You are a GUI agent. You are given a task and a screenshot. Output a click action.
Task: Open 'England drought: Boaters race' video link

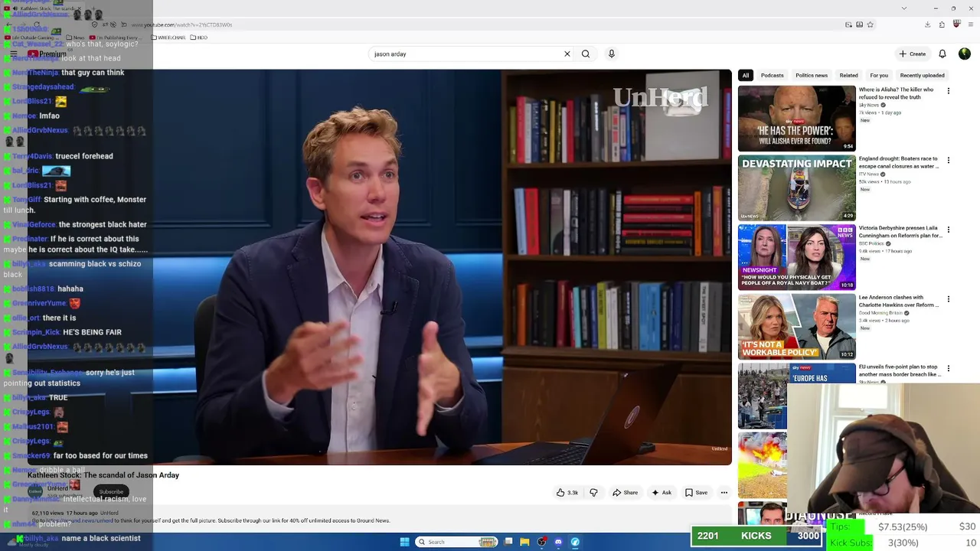click(x=899, y=163)
